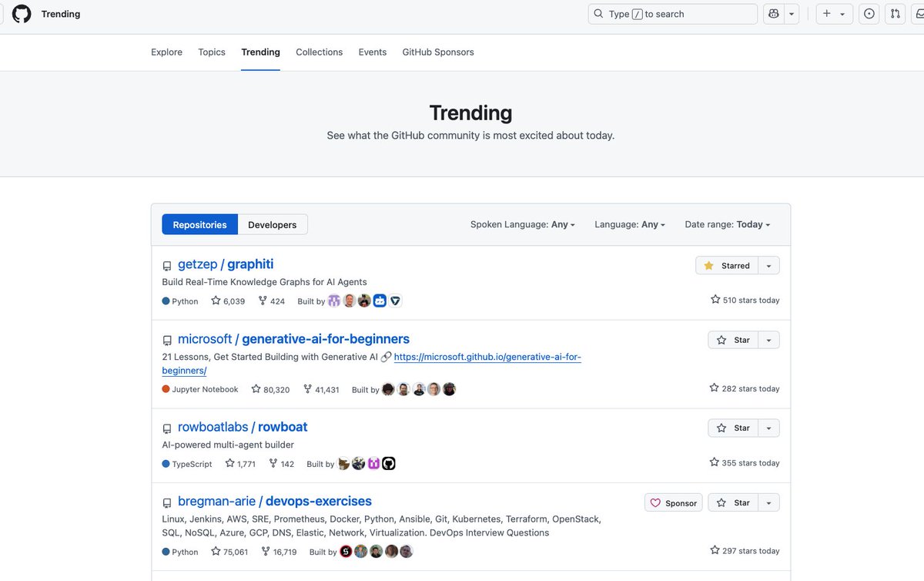Star the generative-ai-for-beginners repository
The image size is (924, 581).
pos(733,340)
